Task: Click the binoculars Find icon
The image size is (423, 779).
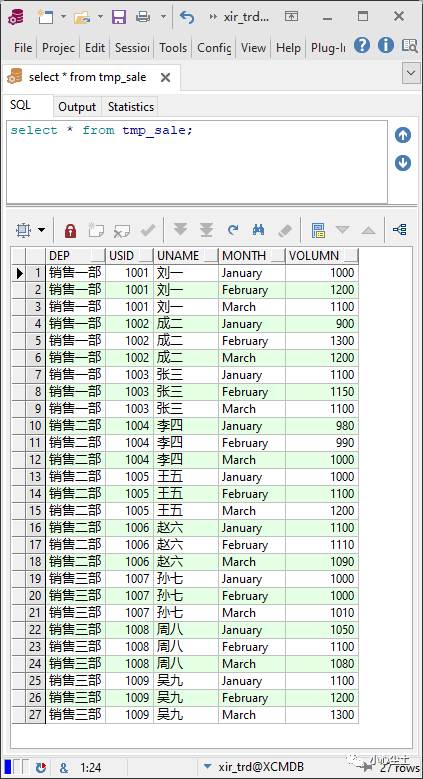Action: pos(258,230)
